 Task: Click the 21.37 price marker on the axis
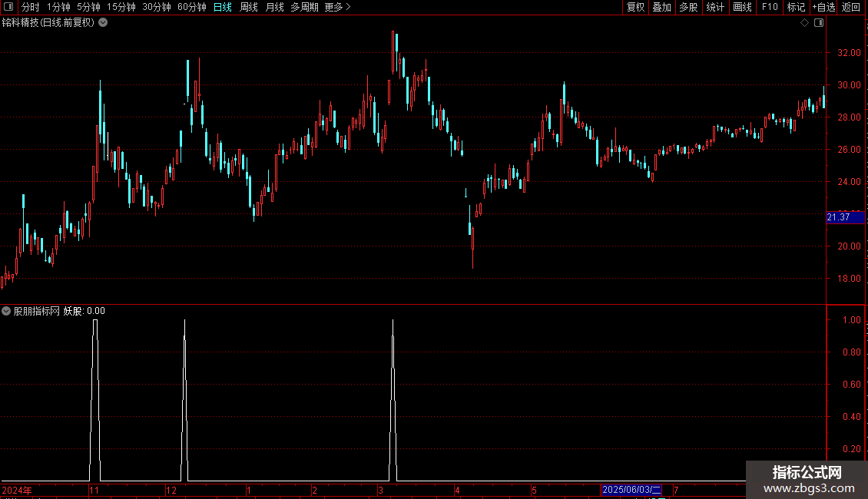(x=845, y=217)
